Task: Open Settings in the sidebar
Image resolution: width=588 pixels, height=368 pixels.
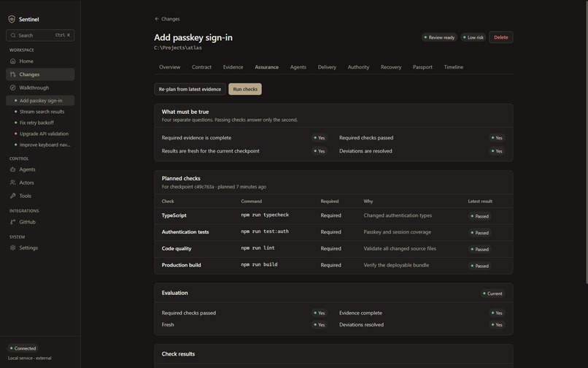Action: point(40,248)
